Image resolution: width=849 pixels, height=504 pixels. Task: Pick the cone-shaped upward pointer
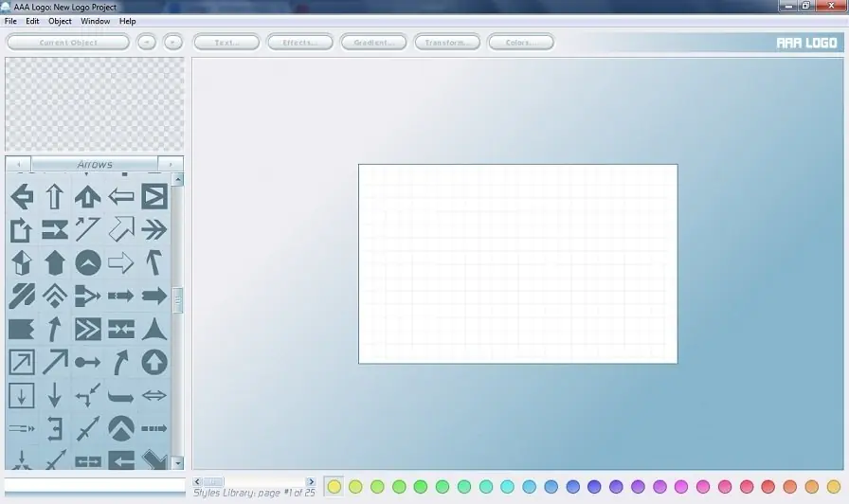tap(154, 329)
